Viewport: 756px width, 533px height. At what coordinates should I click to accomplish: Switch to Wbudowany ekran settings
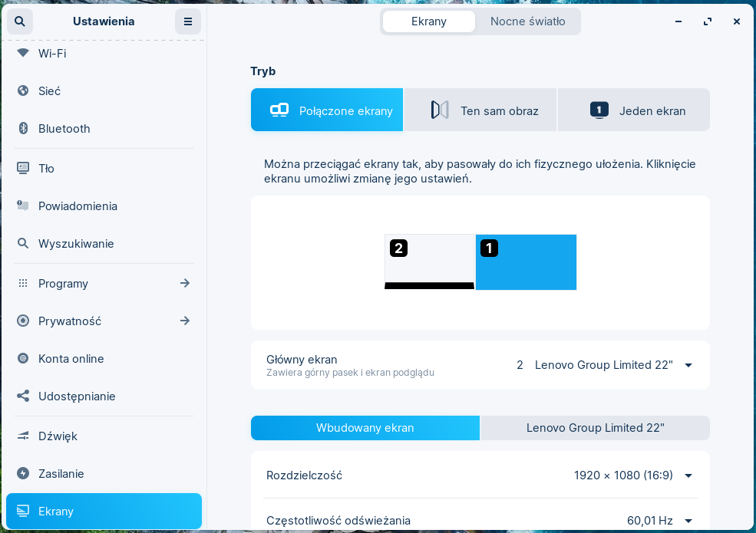coord(365,428)
